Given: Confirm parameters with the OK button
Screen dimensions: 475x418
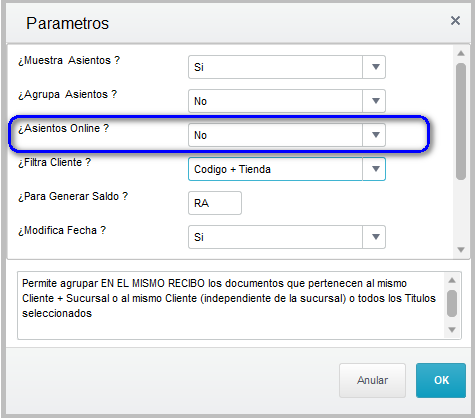Looking at the screenshot, I should coord(441,380).
